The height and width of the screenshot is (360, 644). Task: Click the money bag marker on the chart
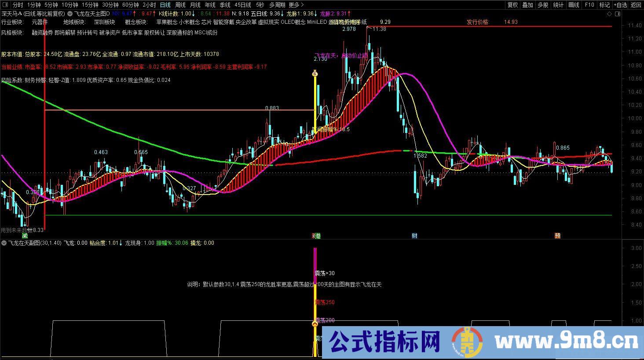[315, 73]
